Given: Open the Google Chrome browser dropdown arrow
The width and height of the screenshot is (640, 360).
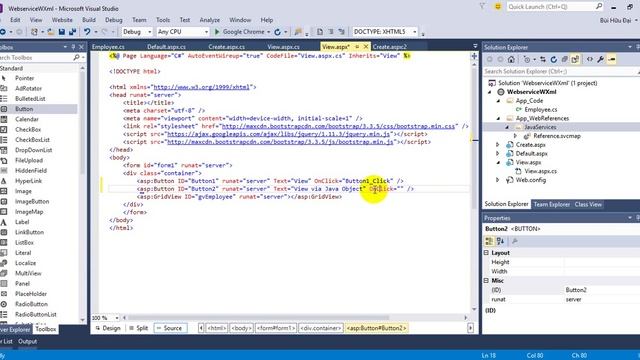Looking at the screenshot, I should point(268,31).
